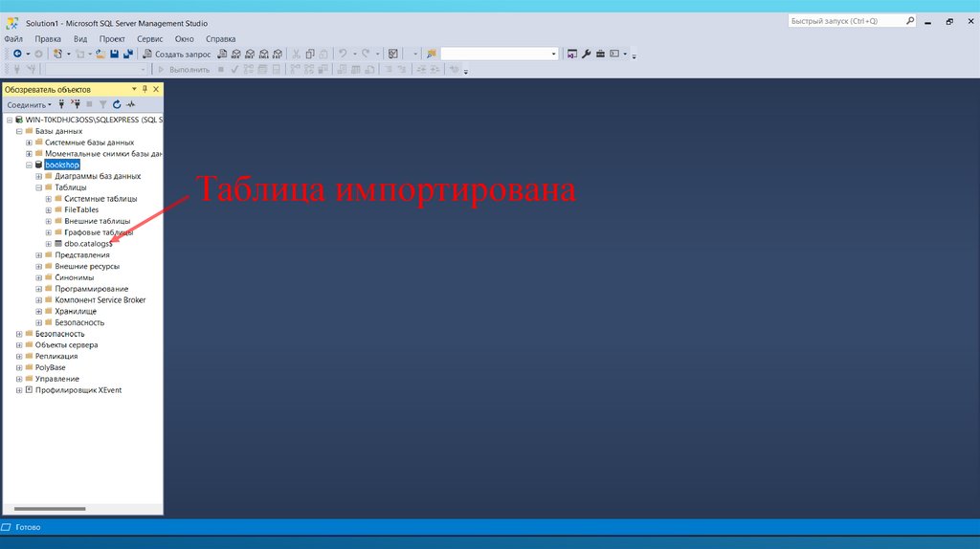Viewport: 980px width, 549px height.
Task: Collapse the Таблицы folder
Action: pyautogui.click(x=38, y=187)
